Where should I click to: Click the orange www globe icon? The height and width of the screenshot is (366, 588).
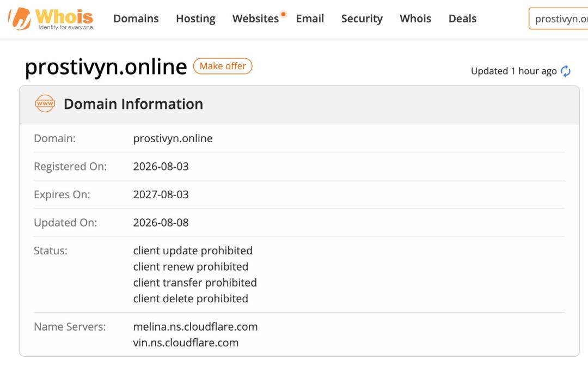45,103
